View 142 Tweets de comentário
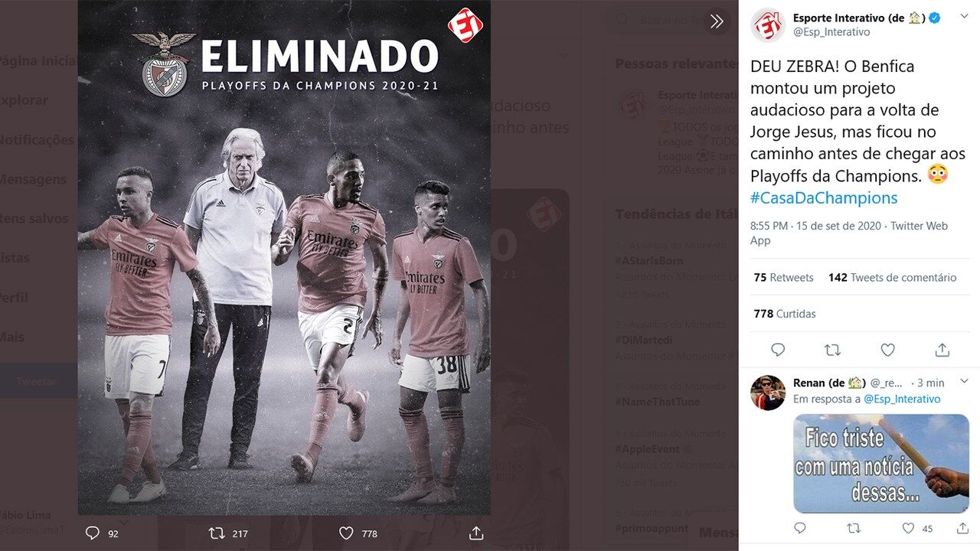The height and width of the screenshot is (551, 980). pos(892,277)
